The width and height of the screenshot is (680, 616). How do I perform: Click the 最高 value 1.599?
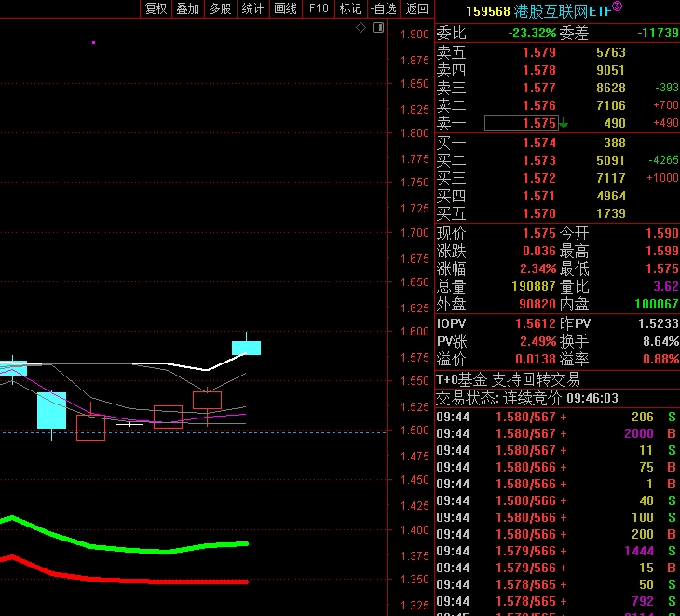[661, 252]
